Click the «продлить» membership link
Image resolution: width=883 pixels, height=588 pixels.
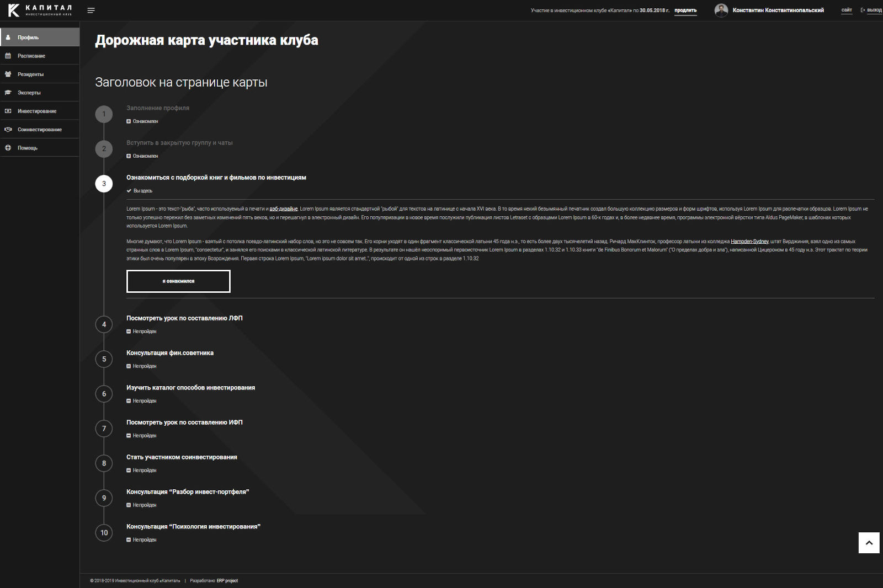pyautogui.click(x=685, y=10)
